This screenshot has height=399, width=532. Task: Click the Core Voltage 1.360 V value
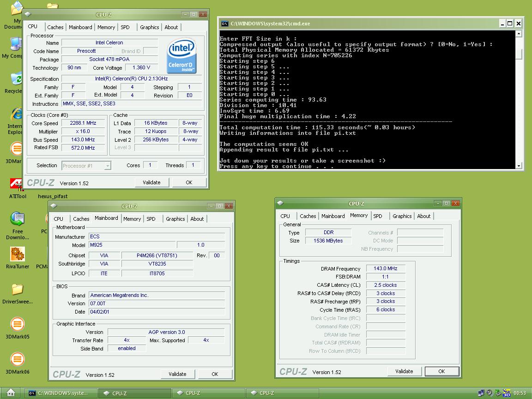point(141,67)
